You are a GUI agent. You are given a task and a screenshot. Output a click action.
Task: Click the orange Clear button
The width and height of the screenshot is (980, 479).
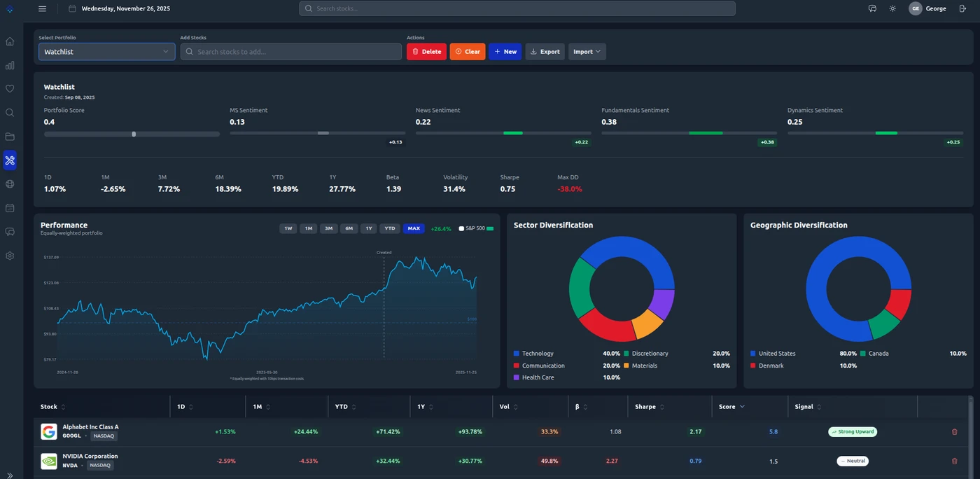[468, 51]
